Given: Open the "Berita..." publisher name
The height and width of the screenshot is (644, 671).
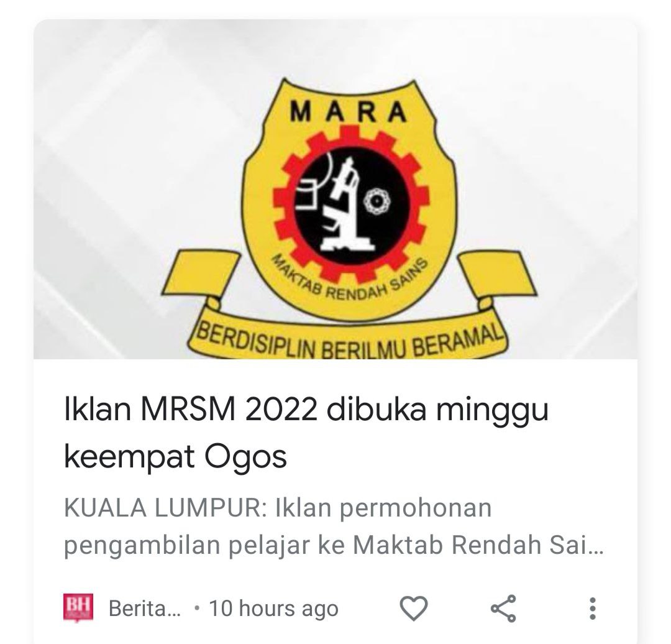Looking at the screenshot, I should (145, 609).
